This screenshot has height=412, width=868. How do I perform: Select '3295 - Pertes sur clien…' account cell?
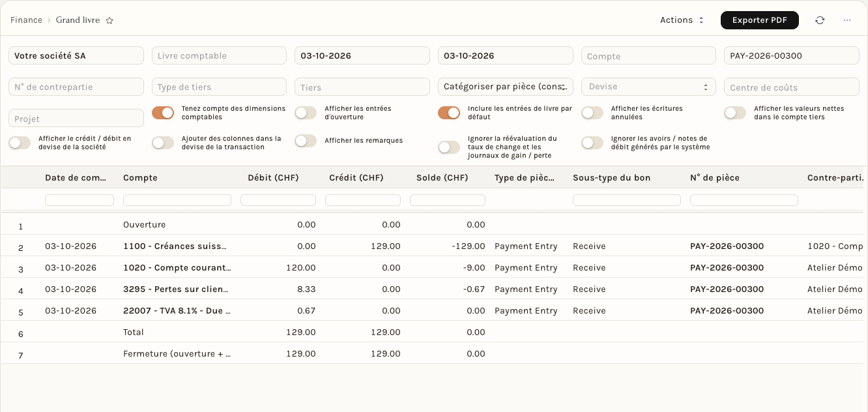[177, 289]
